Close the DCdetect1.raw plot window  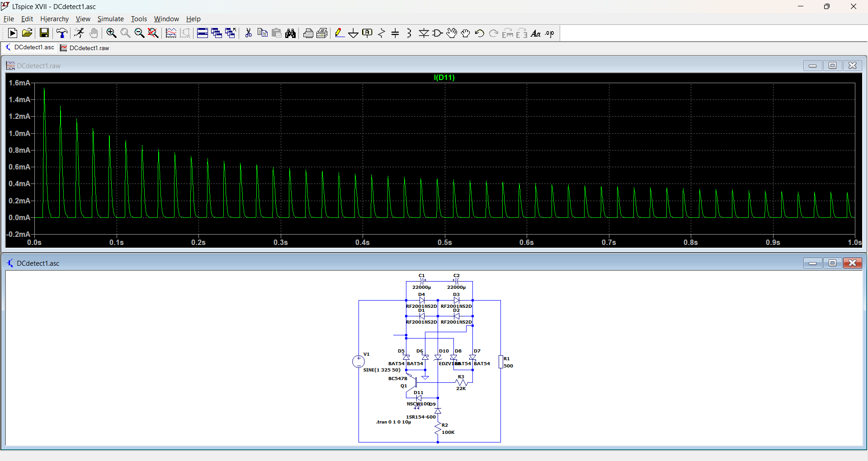coord(852,66)
